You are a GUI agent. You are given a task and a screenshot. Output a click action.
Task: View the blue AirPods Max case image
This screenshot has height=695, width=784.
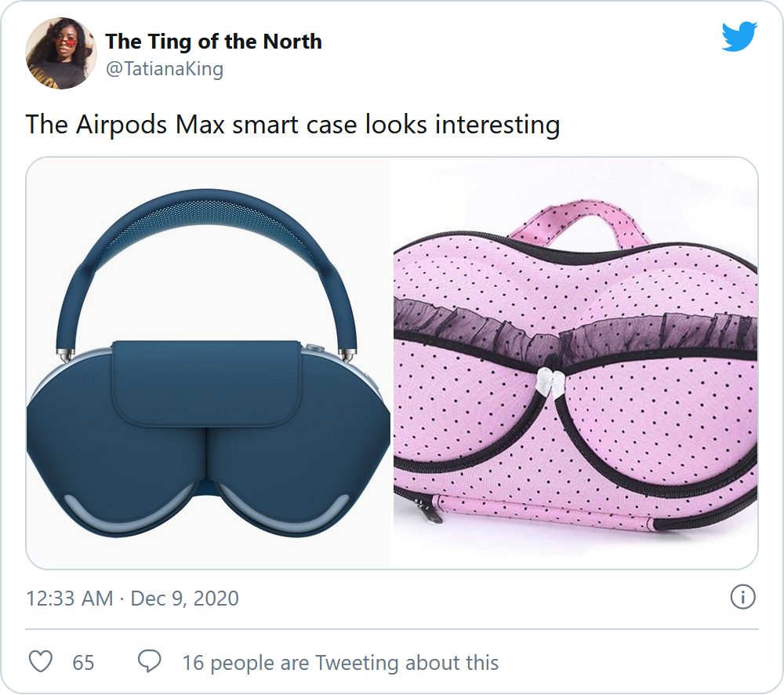click(x=208, y=362)
